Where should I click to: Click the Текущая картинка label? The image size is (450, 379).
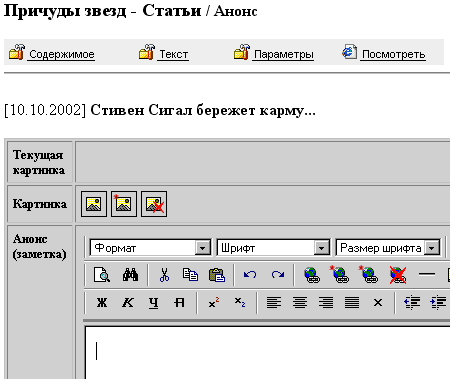[x=39, y=162]
